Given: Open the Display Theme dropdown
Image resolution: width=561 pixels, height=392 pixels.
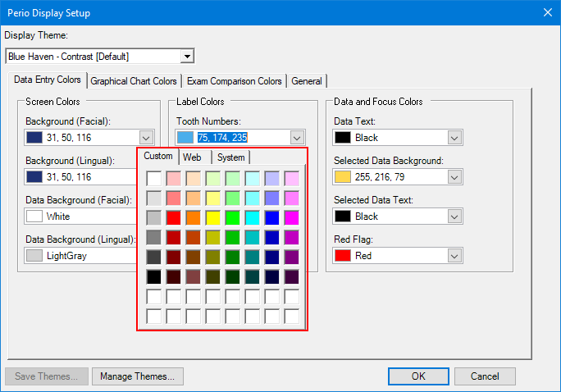Looking at the screenshot, I should 187,57.
